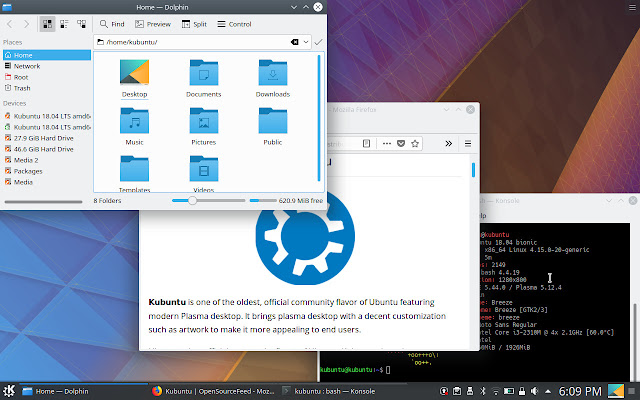Click the Firefox page vertical scrollbar

click(473, 170)
